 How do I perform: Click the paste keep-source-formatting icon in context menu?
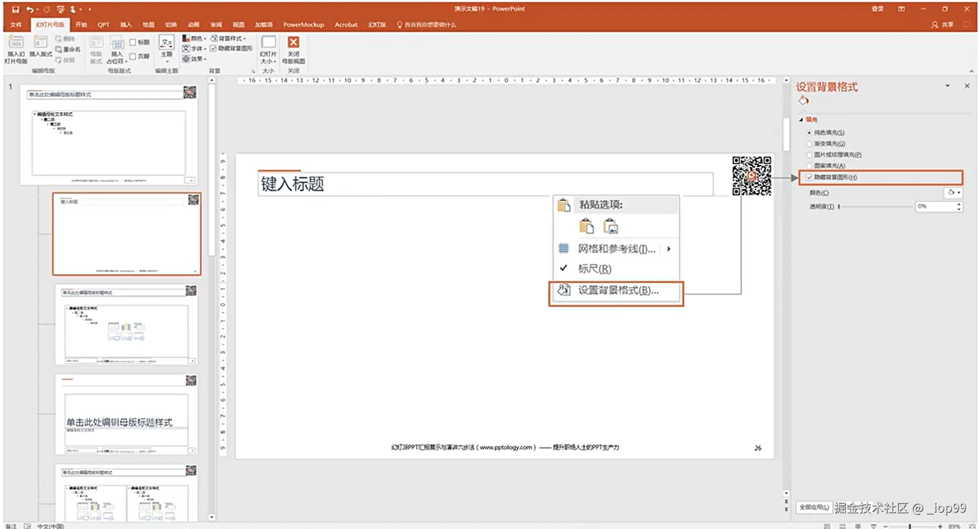[x=587, y=227]
